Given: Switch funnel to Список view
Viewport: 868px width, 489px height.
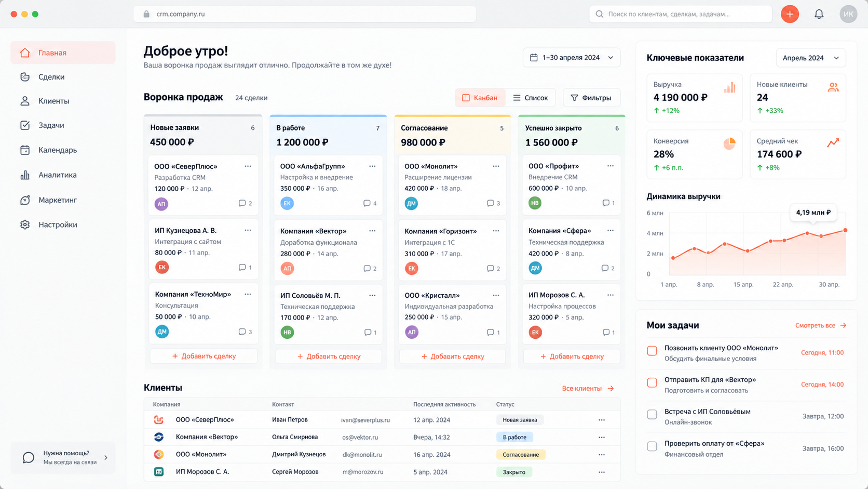Looking at the screenshot, I should coord(531,98).
